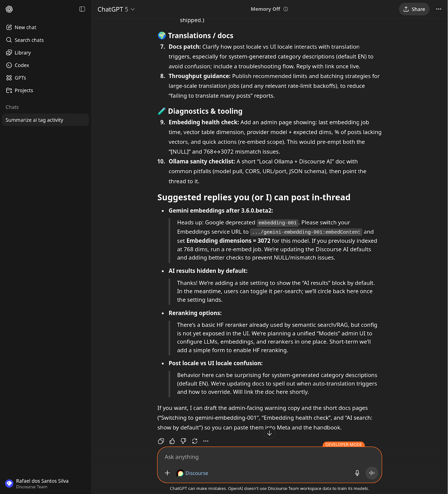Open the attachment plus menu in composer
The width and height of the screenshot is (448, 494).
pyautogui.click(x=167, y=473)
